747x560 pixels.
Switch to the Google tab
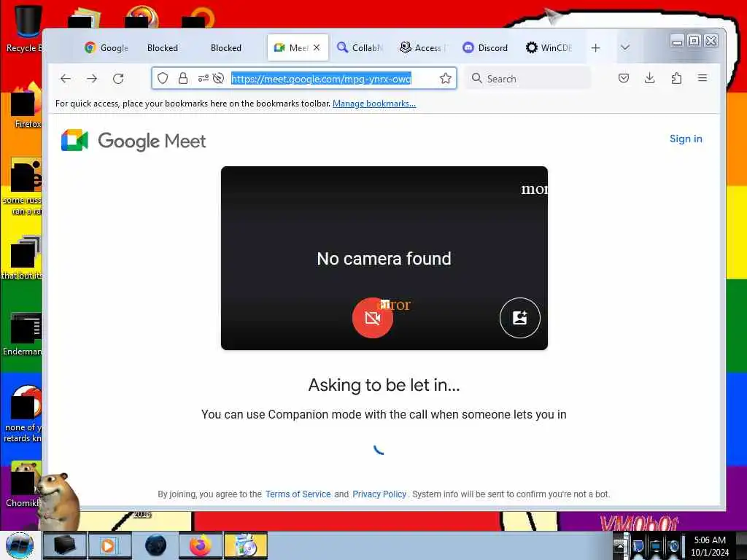click(107, 47)
